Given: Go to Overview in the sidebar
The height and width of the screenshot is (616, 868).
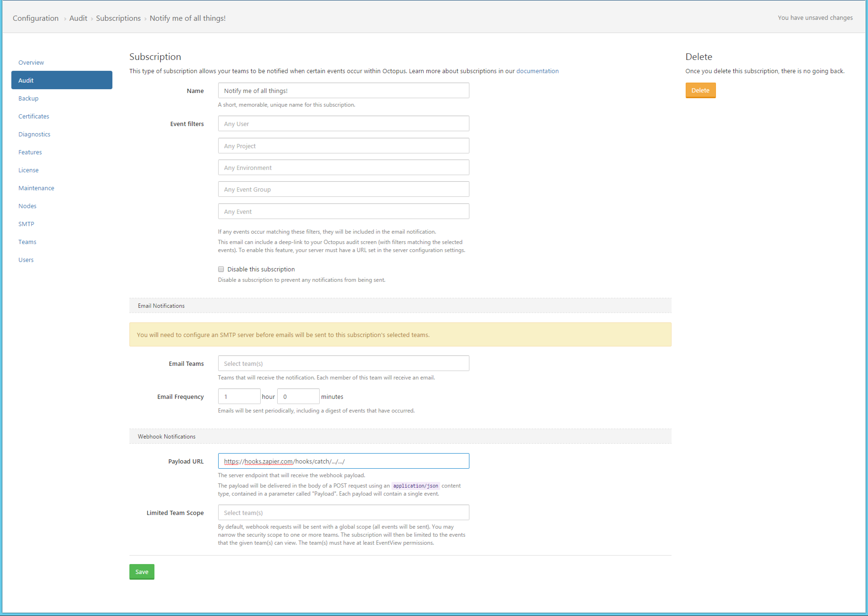Looking at the screenshot, I should [31, 63].
